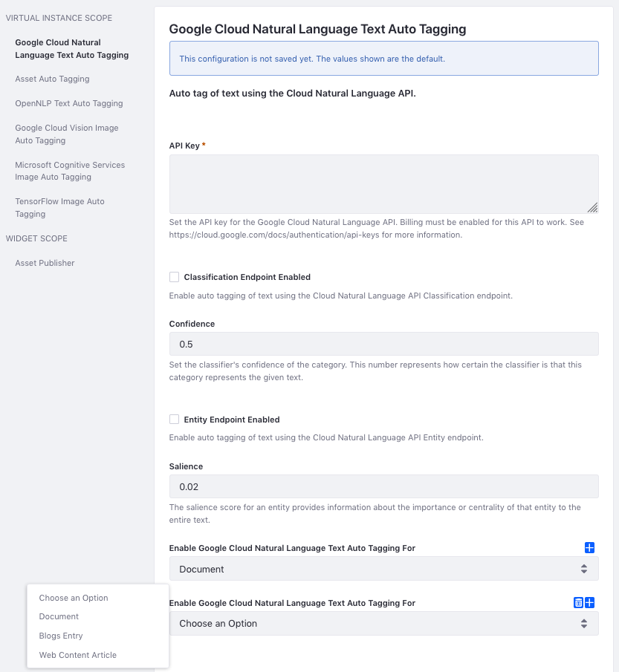Open the Choose an Option dropdown selector

coord(384,624)
